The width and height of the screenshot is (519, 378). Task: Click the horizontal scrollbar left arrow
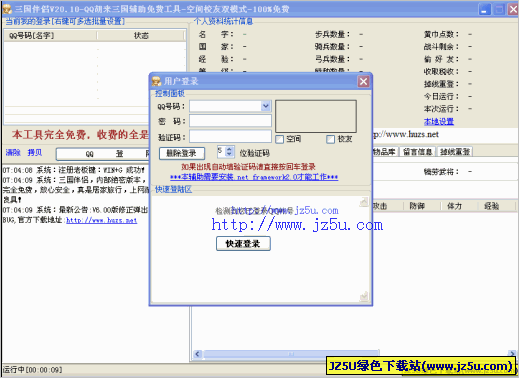coord(198,354)
